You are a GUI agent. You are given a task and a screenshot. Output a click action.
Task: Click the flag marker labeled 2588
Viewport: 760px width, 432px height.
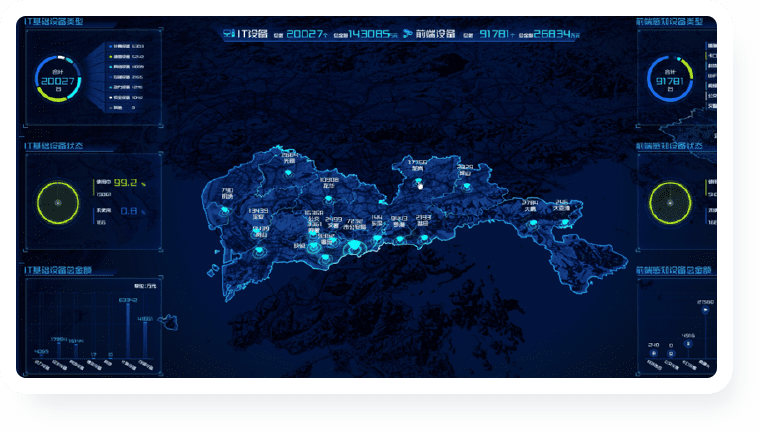(705, 310)
